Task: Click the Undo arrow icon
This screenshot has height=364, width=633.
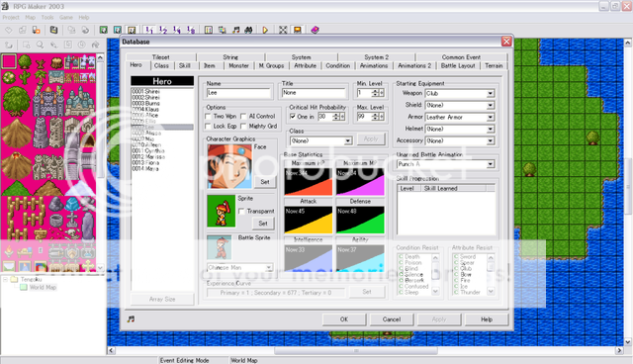Action: [x=9, y=45]
